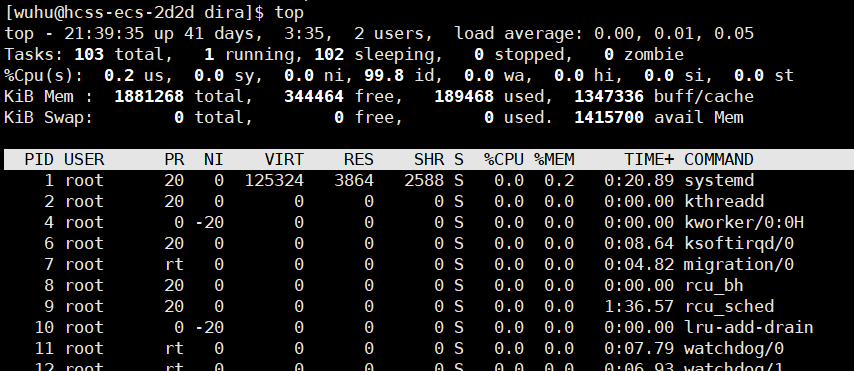Image resolution: width=854 pixels, height=371 pixels.
Task: Click ksoftirqd/0 time 0:08.64
Action: 639,243
